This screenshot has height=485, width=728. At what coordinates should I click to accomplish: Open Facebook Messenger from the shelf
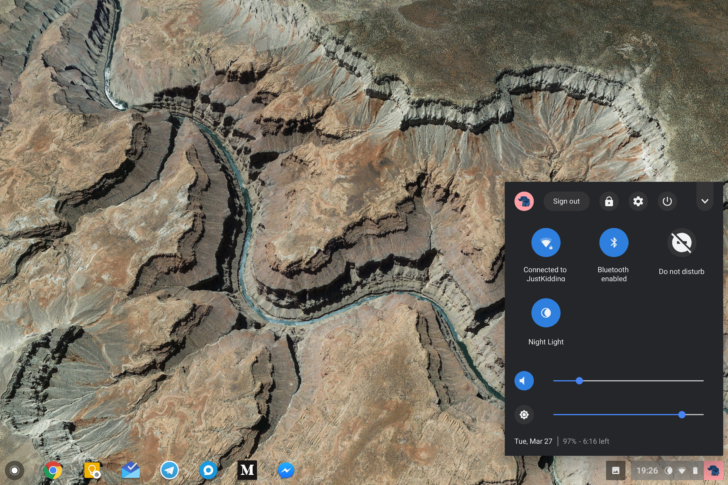click(286, 470)
